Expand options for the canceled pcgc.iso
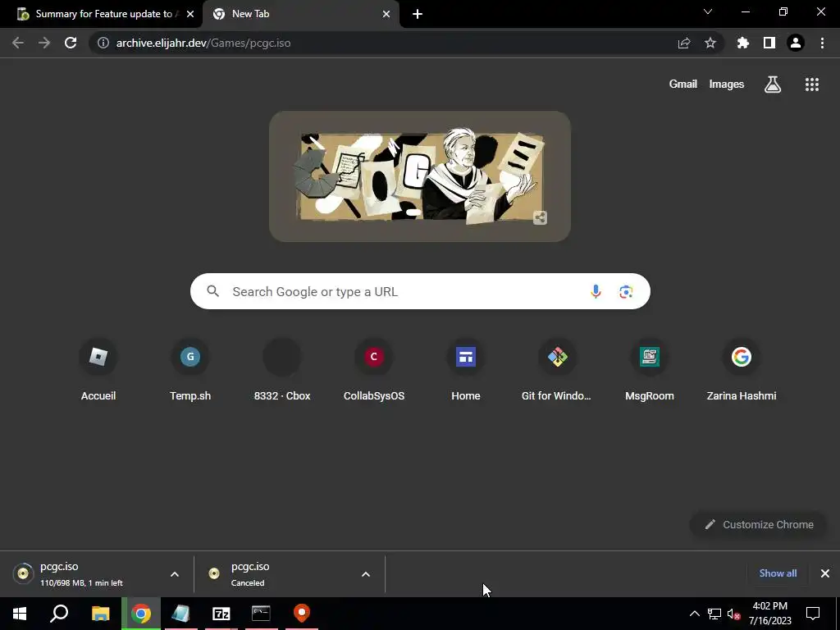Viewport: 840px width, 630px height. 366,574
